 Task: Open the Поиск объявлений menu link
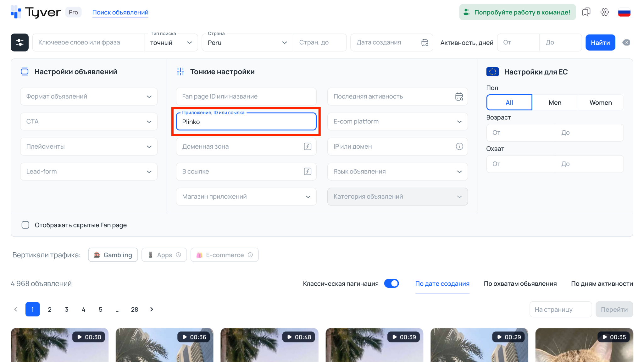pos(120,12)
